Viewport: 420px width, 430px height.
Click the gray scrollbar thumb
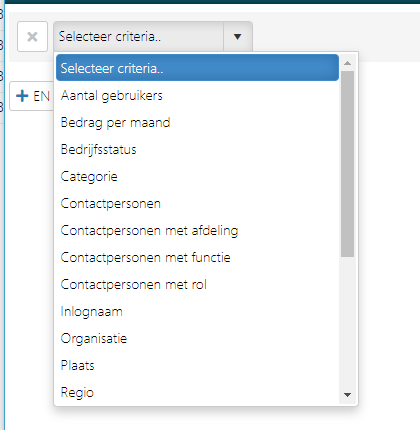pos(347,164)
